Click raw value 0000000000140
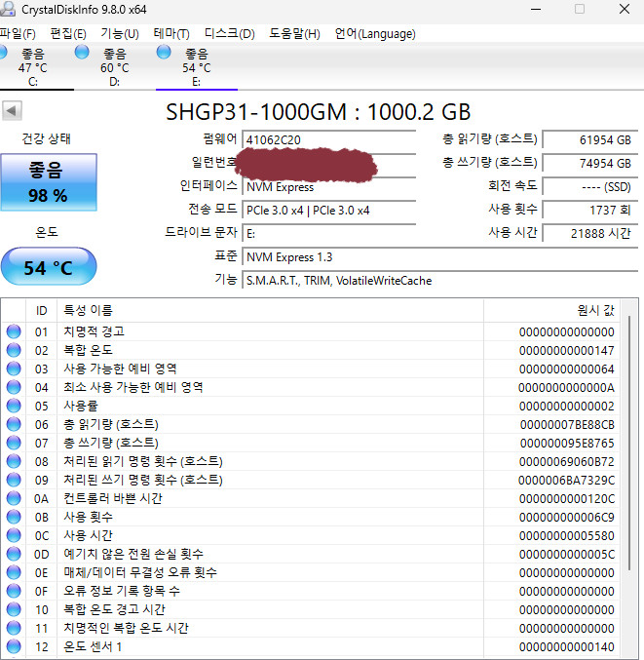 [567, 646]
